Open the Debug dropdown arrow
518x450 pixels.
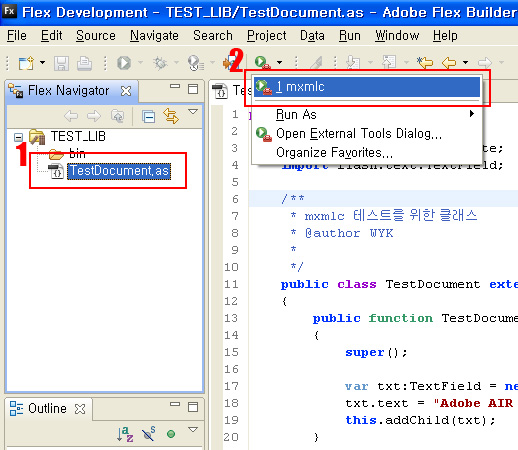coord(176,62)
